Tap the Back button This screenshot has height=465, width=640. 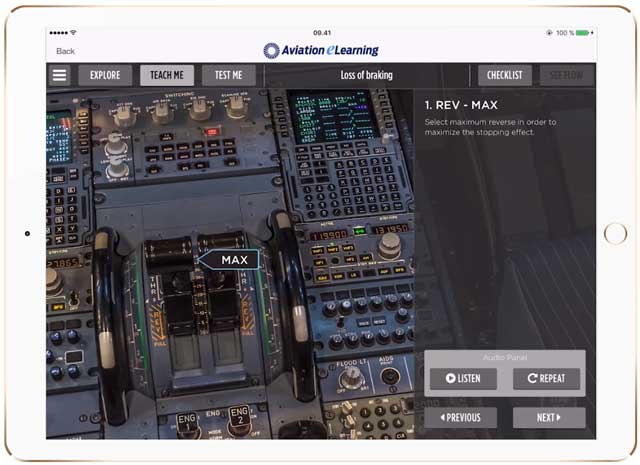(x=65, y=50)
